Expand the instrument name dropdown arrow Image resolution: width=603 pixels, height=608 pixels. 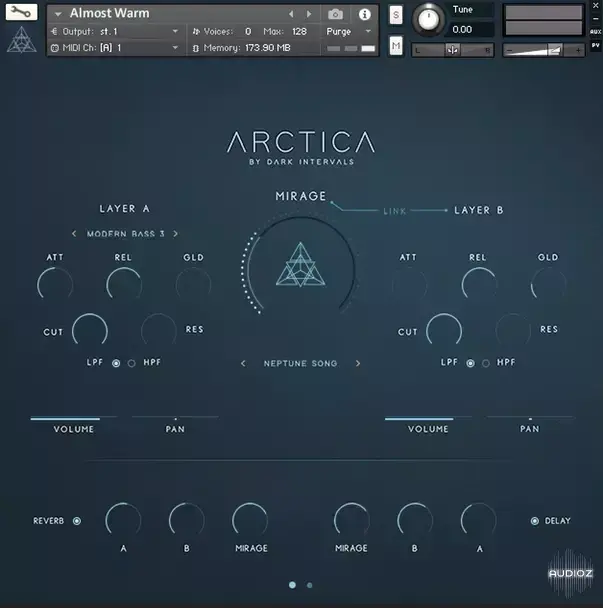pos(58,14)
